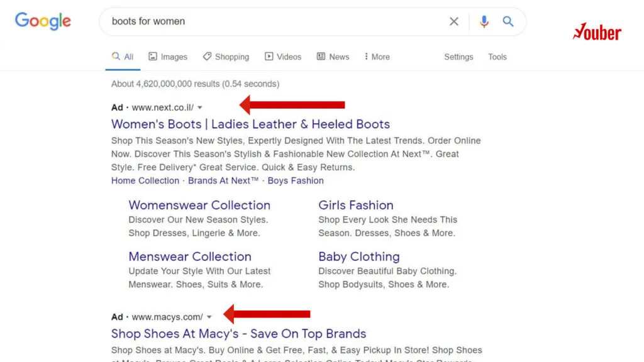
Task: Click the magnifier icon on the All tab
Action: tap(116, 56)
